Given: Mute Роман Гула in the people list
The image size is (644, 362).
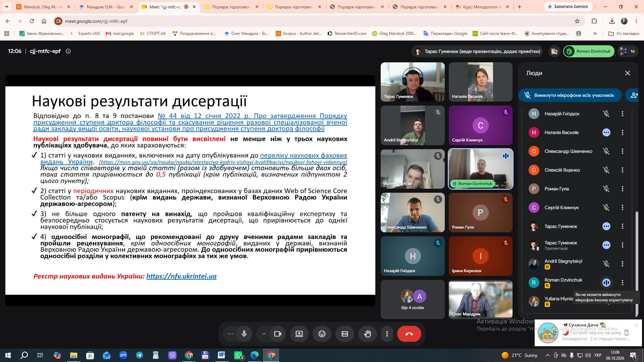Looking at the screenshot, I should (606, 189).
